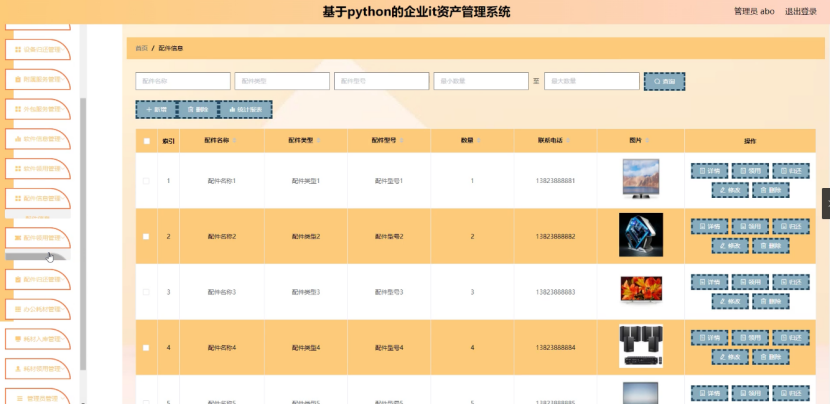Click the pencil 修改 button for 配件名称3

tap(730, 301)
